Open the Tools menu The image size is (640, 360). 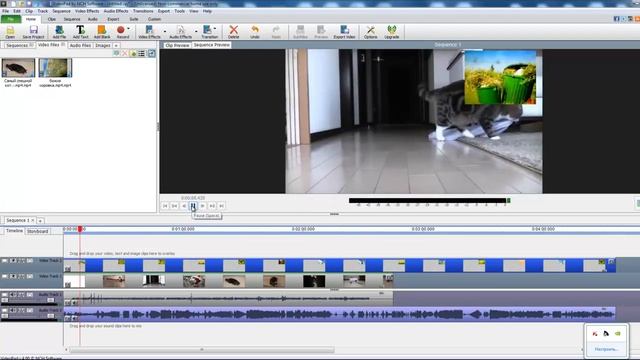(180, 11)
